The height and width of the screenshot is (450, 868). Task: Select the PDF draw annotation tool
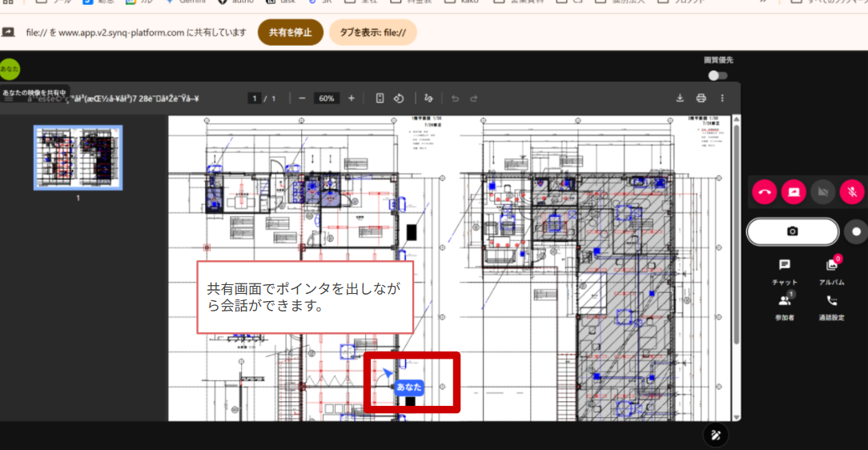428,98
